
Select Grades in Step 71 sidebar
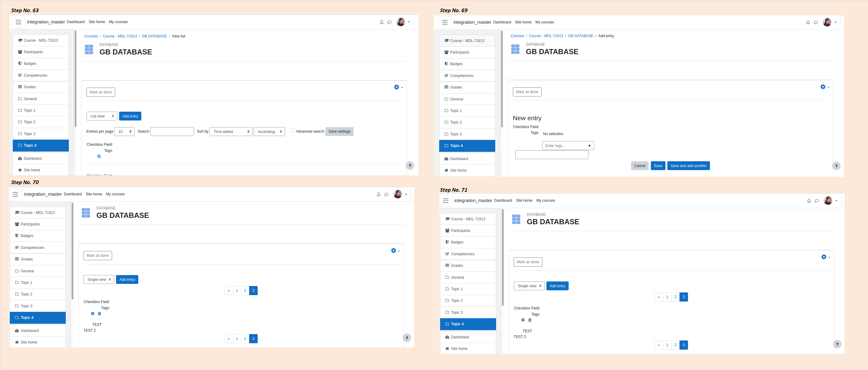click(468, 266)
